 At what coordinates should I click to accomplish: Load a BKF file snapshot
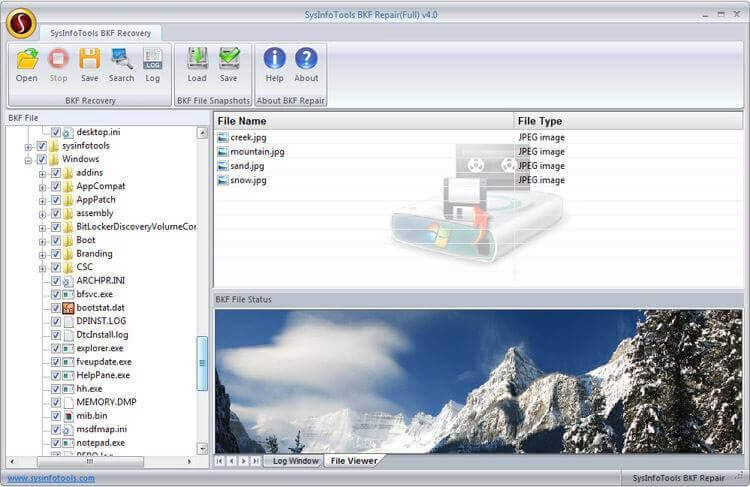point(197,63)
